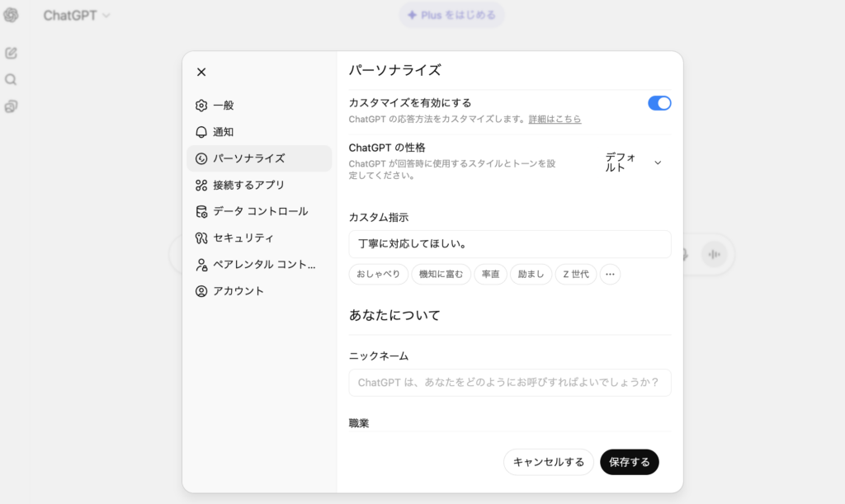Expand the ChatGPT の性格 dropdown set to デフォルト

click(x=633, y=163)
